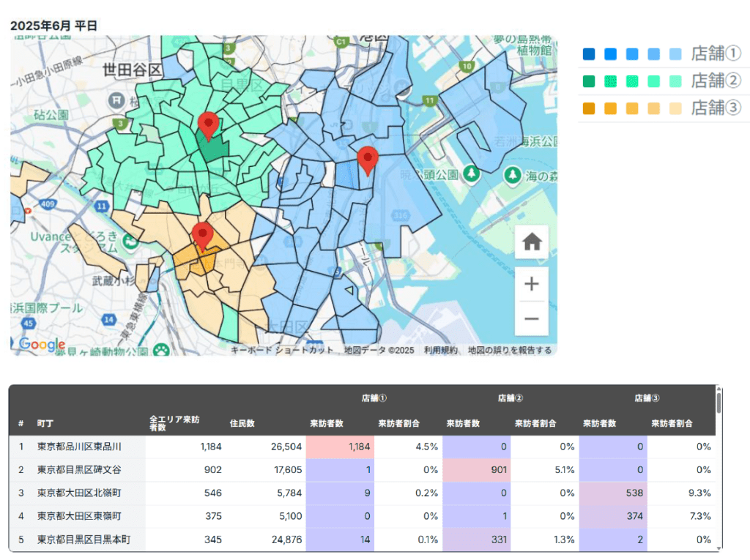Select the 東京都品川区東品川 row

click(x=79, y=447)
